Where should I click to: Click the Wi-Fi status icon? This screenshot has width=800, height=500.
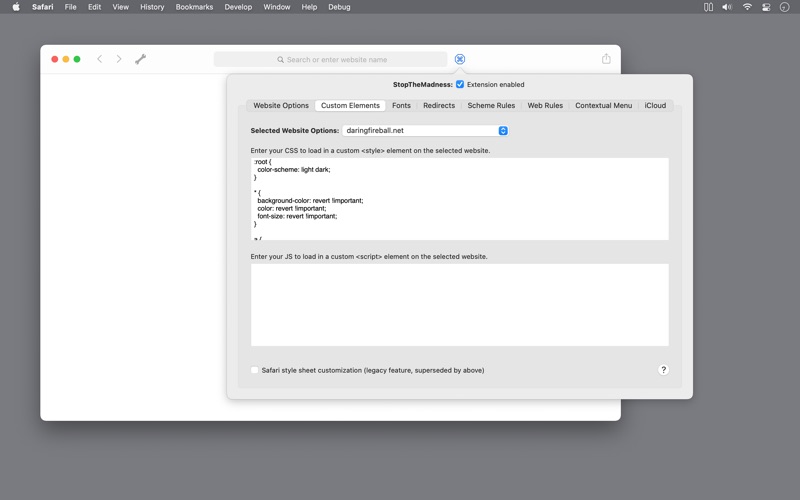tap(747, 7)
